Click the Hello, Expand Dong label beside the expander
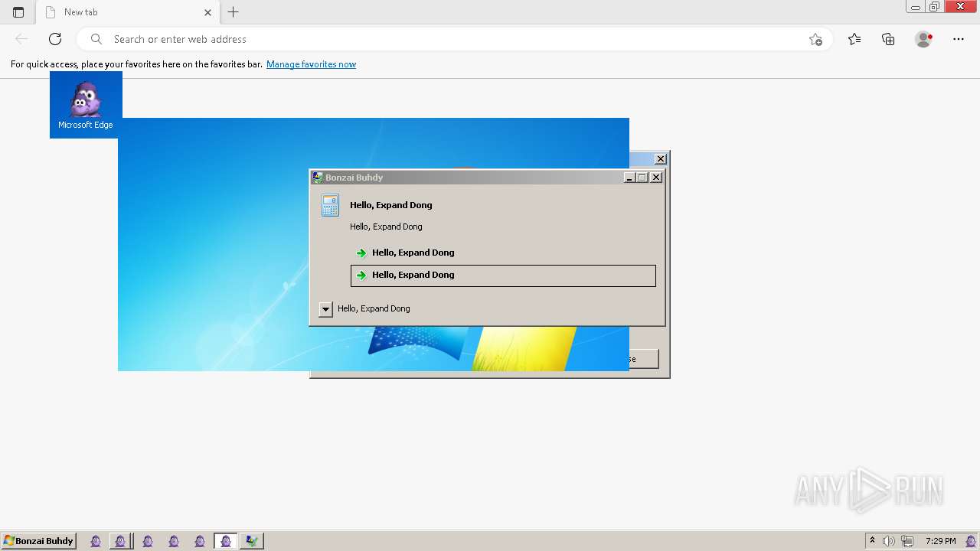The width and height of the screenshot is (980, 551). click(374, 308)
